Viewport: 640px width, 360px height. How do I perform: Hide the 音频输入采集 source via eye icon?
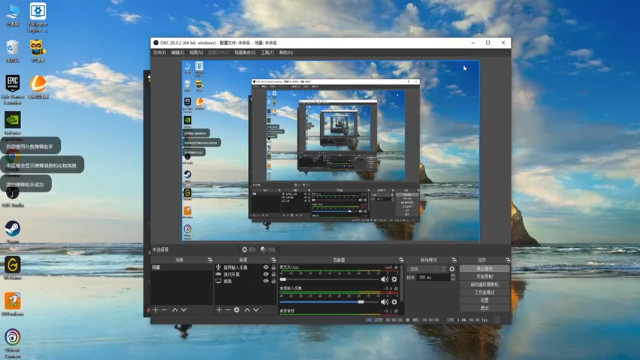tap(266, 267)
